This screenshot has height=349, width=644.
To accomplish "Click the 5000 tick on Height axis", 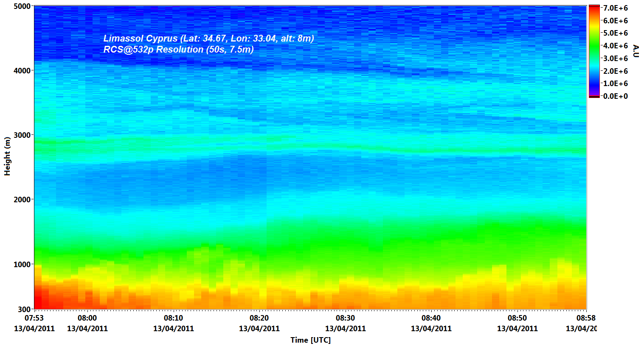I will [x=22, y=6].
